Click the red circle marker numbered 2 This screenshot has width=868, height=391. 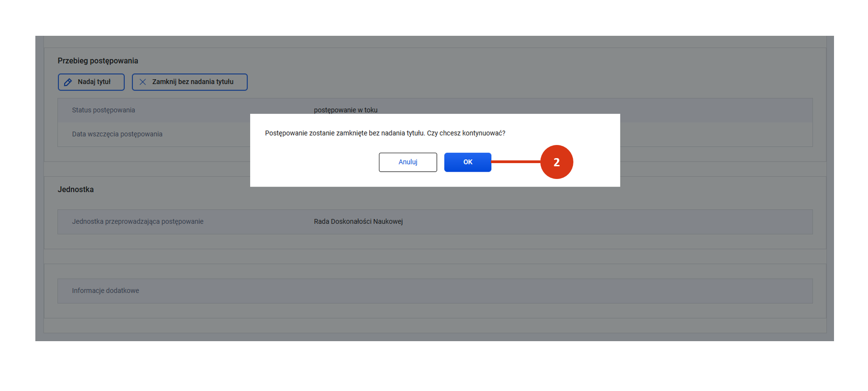click(556, 162)
